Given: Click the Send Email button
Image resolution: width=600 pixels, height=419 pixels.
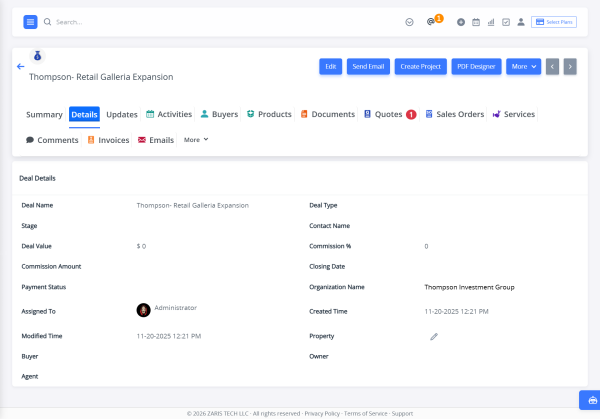Looking at the screenshot, I should (x=368, y=67).
